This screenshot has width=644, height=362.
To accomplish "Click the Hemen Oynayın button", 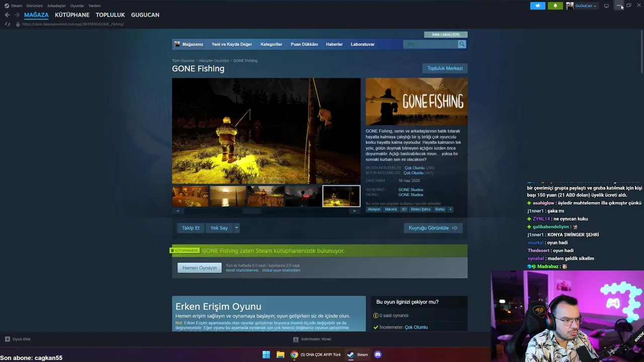I will coord(199,268).
